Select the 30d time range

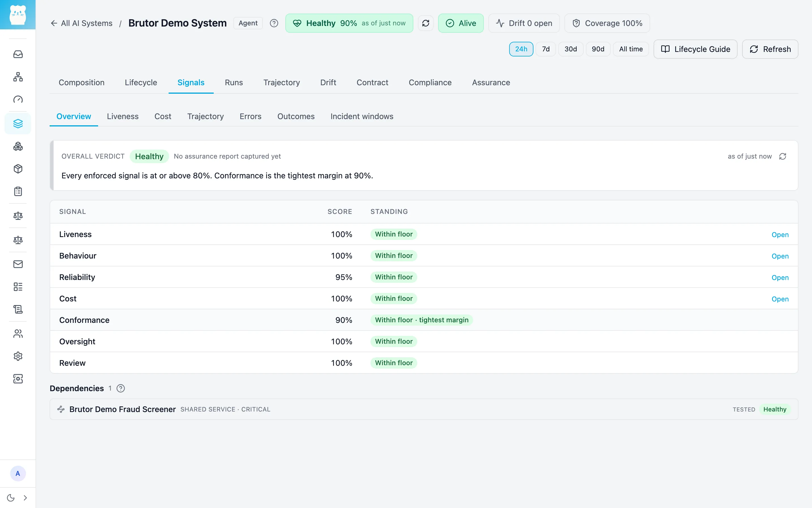570,49
